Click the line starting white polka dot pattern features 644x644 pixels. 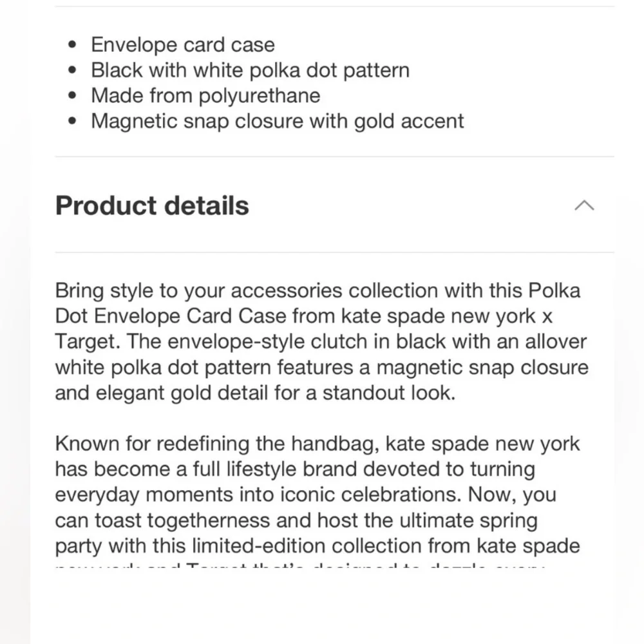coord(321,368)
